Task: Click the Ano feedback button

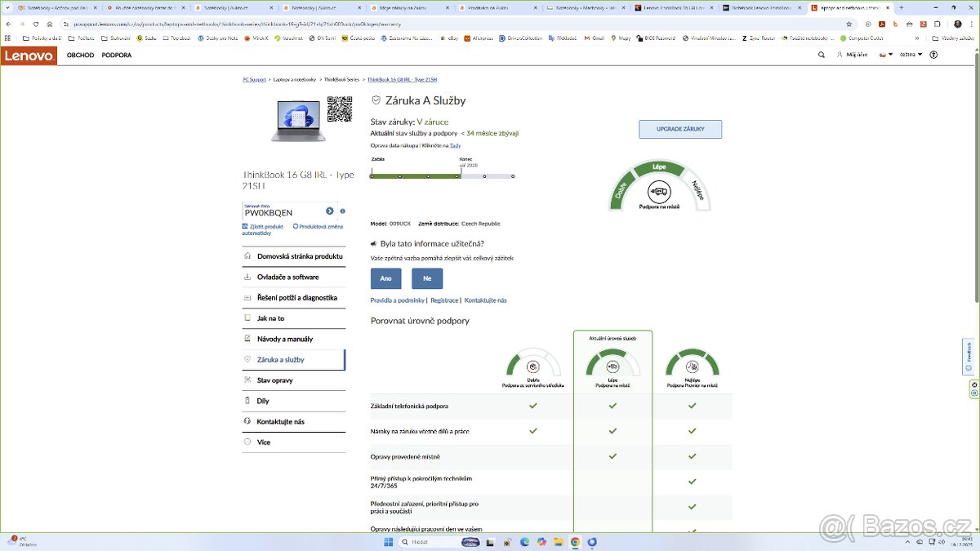Action: pyautogui.click(x=385, y=278)
